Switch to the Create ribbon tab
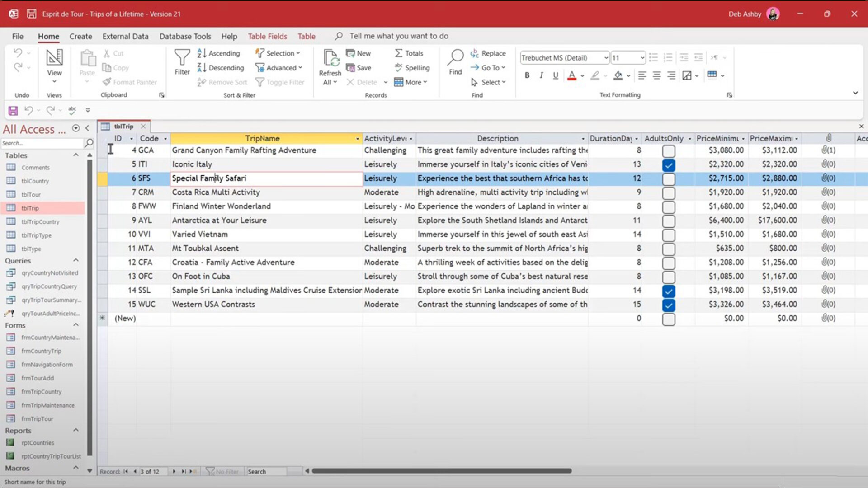This screenshot has width=868, height=488. pyautogui.click(x=80, y=36)
